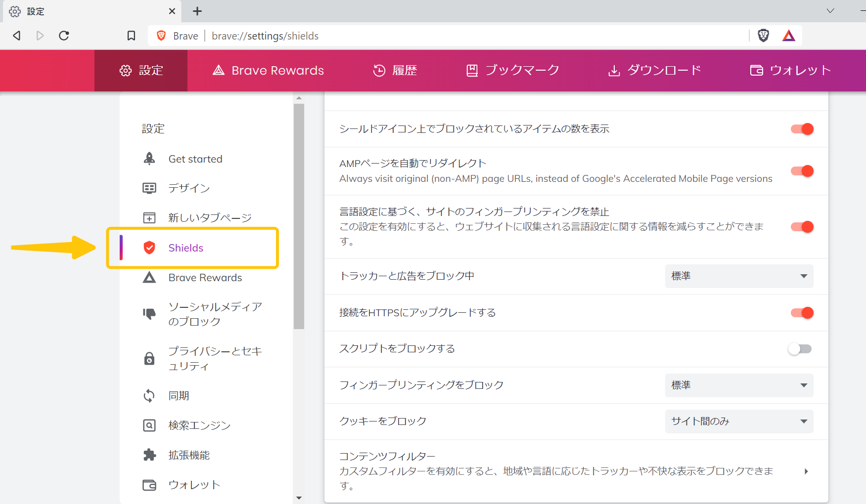Go to the 拡張機能 settings section
Screen dimensions: 866x504
tap(189, 455)
